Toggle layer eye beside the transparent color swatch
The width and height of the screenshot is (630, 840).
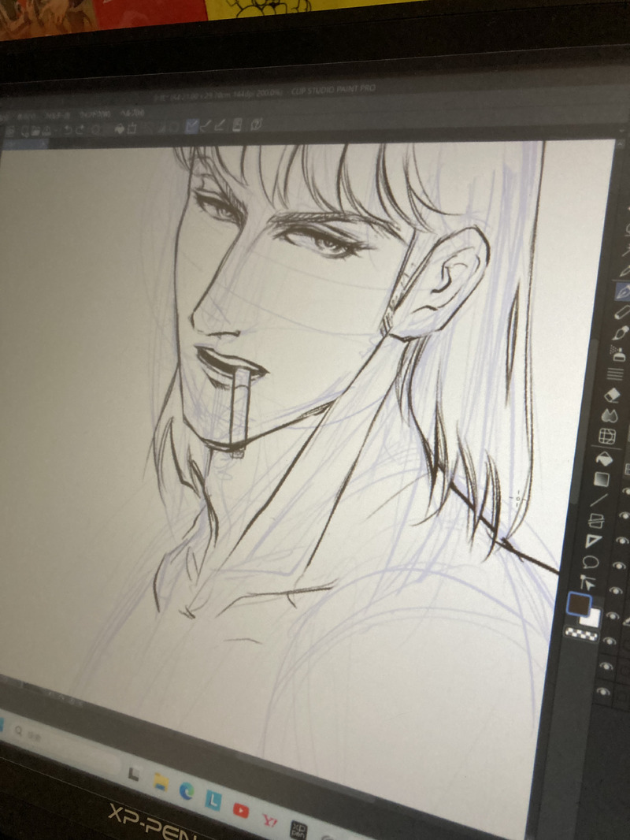[609, 641]
